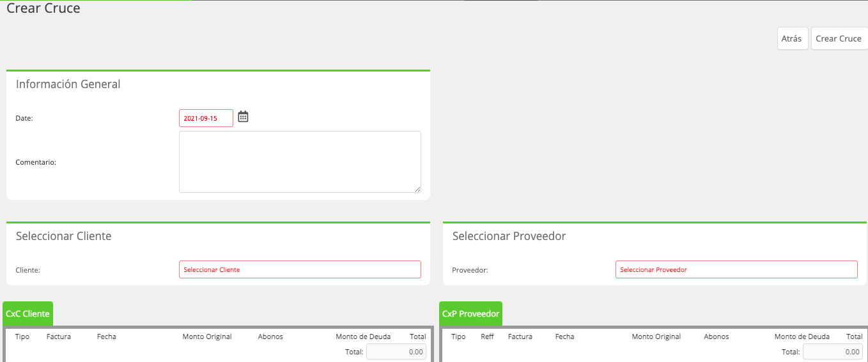Click the Tipo column header in CxC table
The height and width of the screenshot is (362, 868).
click(22, 336)
